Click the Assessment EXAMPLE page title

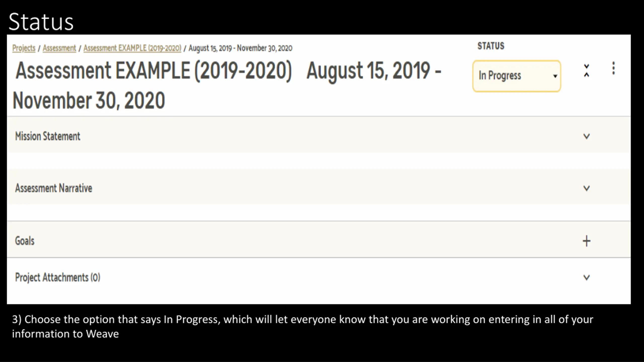pos(153,71)
